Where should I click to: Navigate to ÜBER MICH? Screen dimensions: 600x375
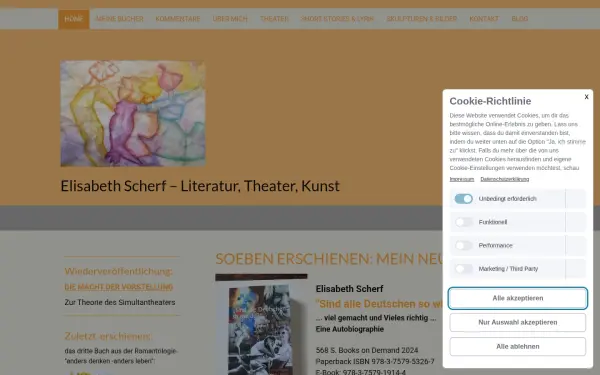point(230,19)
